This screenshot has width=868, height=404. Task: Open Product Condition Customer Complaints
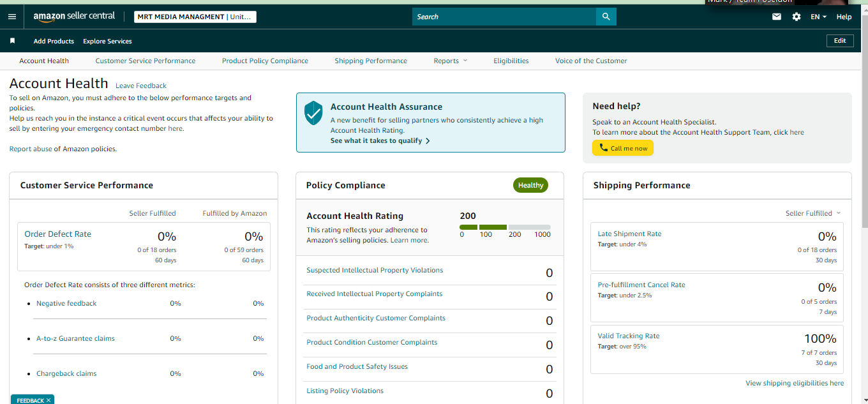pyautogui.click(x=372, y=342)
